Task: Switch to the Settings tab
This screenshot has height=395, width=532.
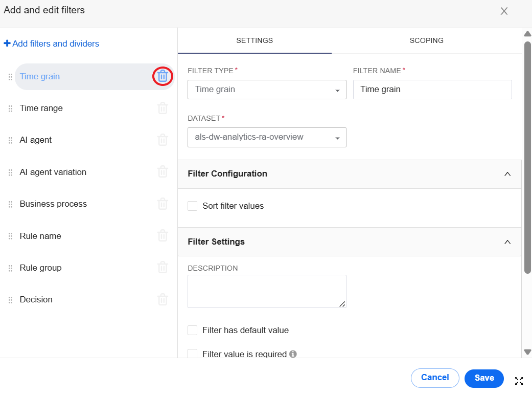Action: click(x=255, y=40)
